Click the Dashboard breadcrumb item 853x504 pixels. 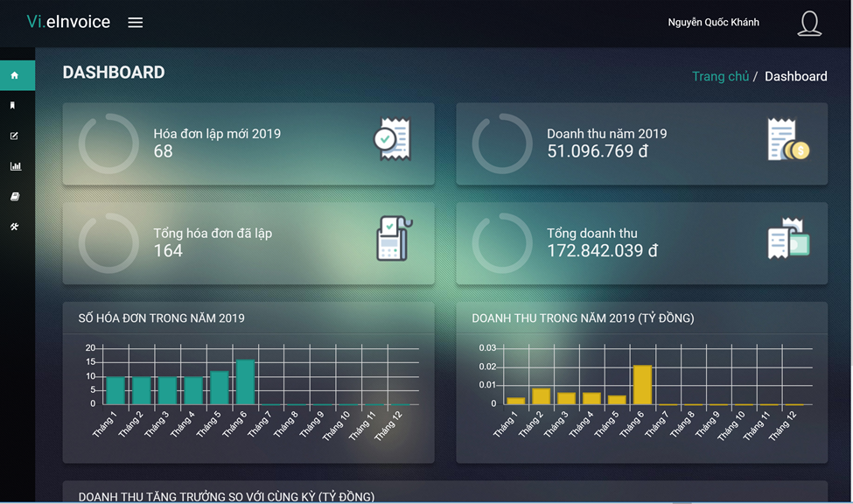pyautogui.click(x=795, y=76)
